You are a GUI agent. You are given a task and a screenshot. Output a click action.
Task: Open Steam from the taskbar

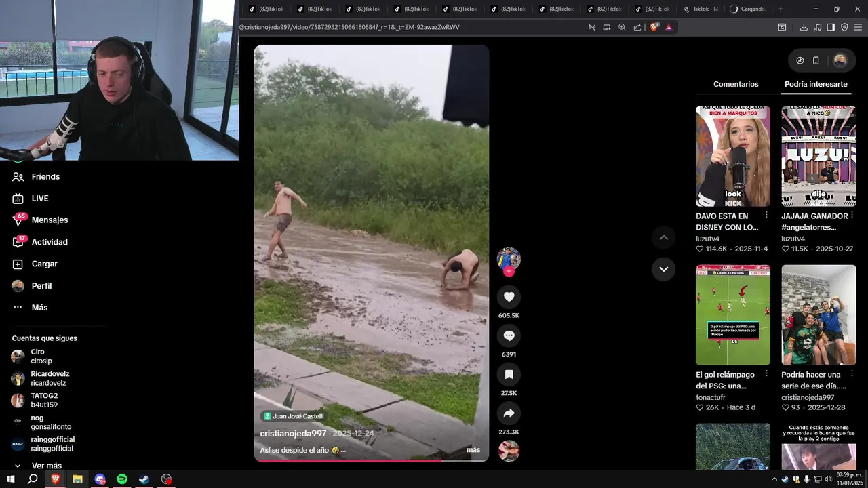click(x=144, y=479)
